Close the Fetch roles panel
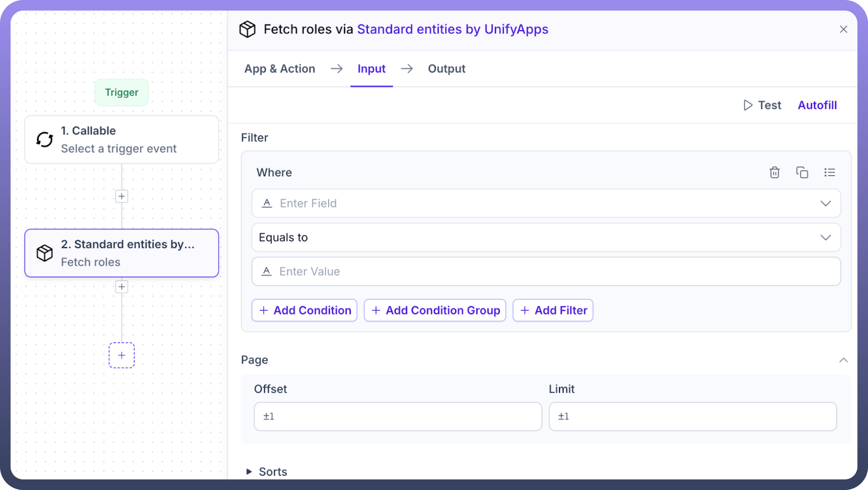Image resolution: width=868 pixels, height=490 pixels. coord(843,29)
